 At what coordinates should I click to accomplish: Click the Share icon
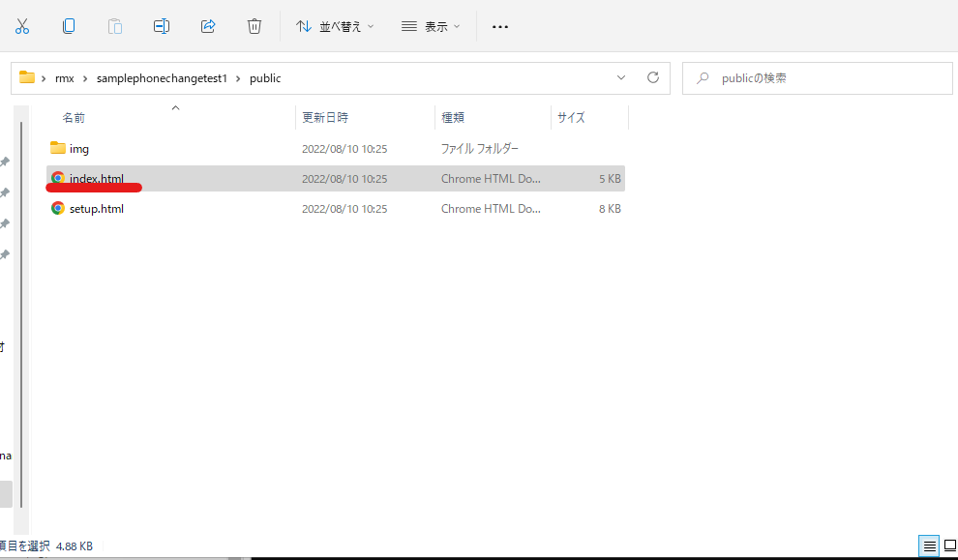[x=208, y=26]
